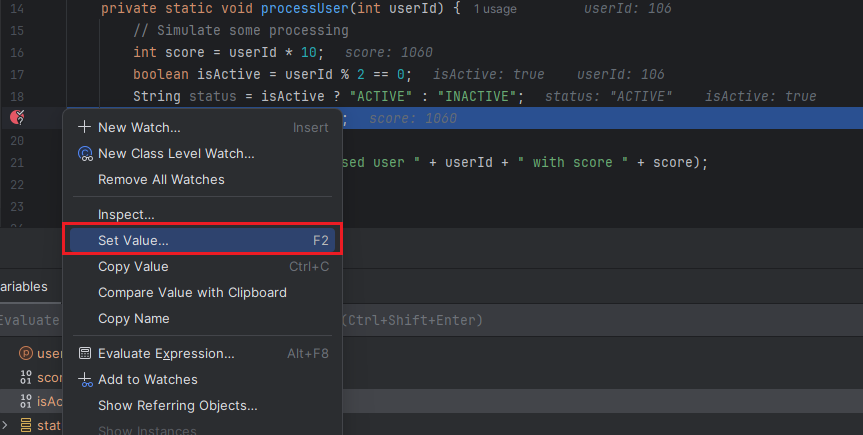
Task: Select Add to Watches entry
Action: pos(203,379)
